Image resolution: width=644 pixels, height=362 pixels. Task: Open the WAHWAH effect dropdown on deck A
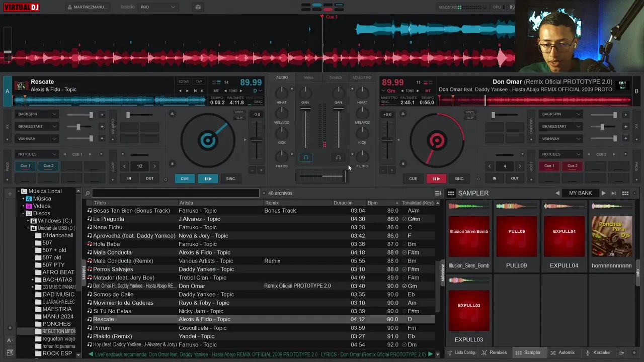click(37, 138)
